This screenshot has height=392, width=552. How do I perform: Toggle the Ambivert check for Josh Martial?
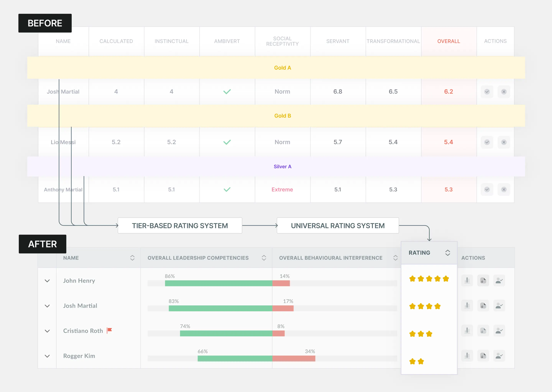[x=227, y=92]
